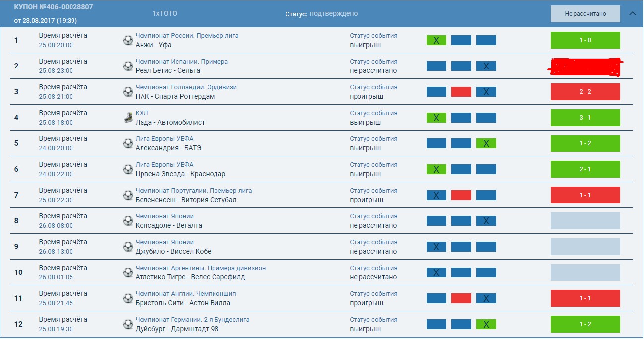Click the hockey skate icon for Лада - Автомобилист
The image size is (644, 339).
(128, 118)
